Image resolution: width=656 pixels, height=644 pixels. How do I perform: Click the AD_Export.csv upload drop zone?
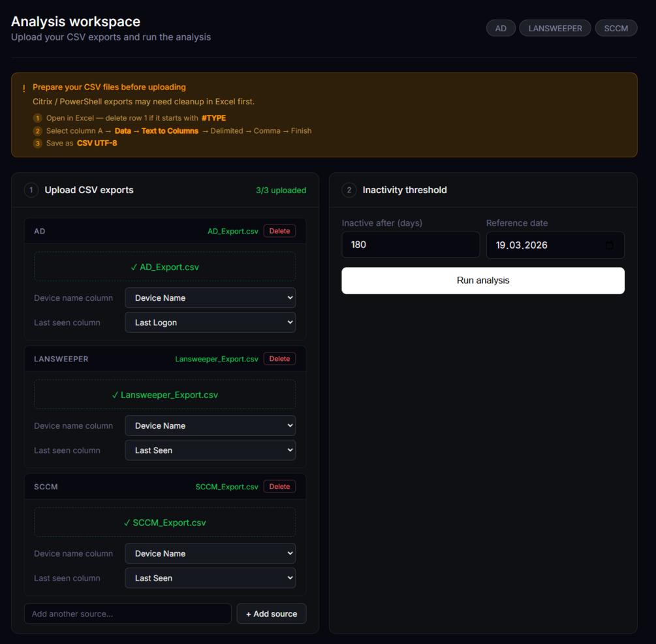coord(164,267)
